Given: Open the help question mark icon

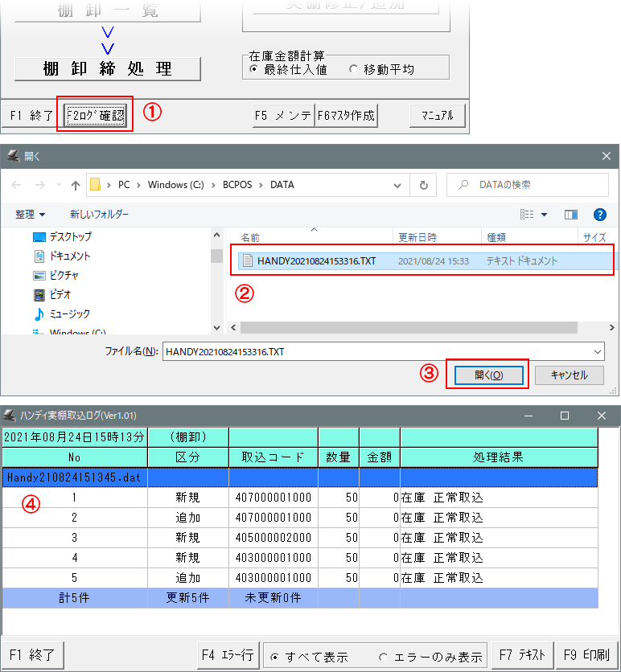Looking at the screenshot, I should 598,215.
